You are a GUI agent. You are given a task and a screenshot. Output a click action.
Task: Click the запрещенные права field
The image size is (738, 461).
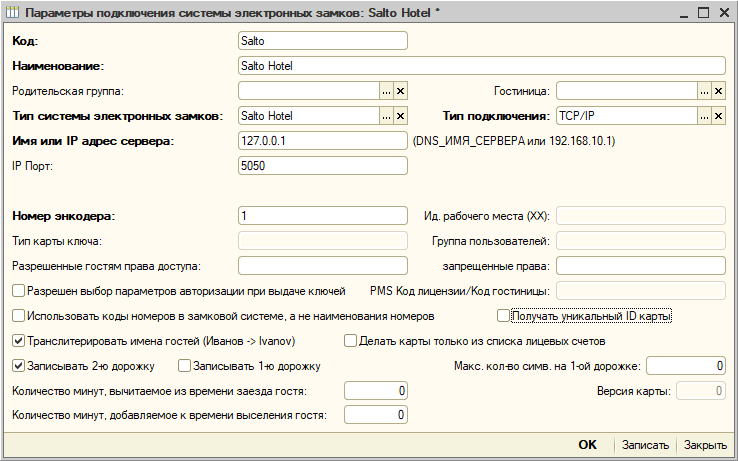pos(641,266)
